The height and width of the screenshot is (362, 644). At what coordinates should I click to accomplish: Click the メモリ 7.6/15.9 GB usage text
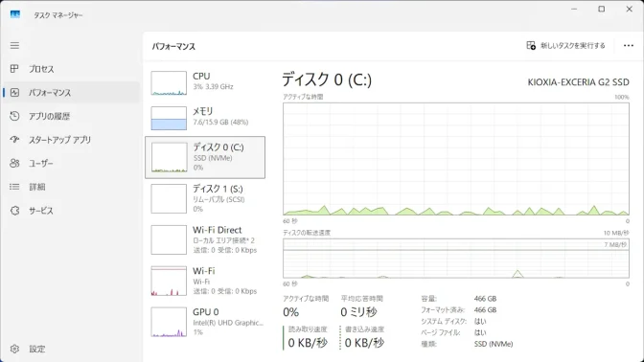[220, 122]
